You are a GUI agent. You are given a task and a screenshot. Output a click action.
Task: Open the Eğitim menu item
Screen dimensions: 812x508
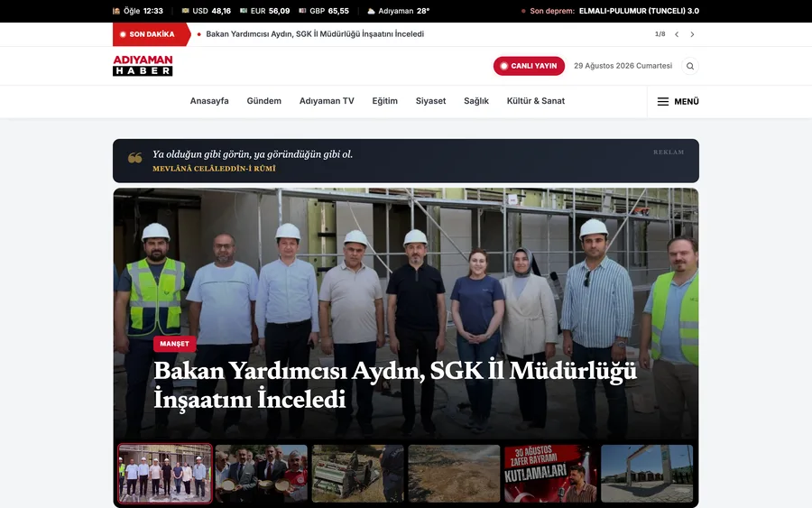(x=384, y=101)
